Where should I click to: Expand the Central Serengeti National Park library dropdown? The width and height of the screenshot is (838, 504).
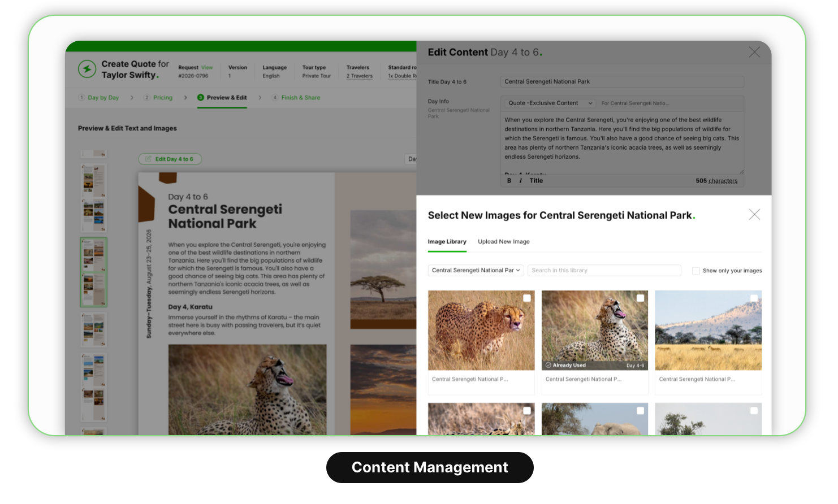(476, 271)
